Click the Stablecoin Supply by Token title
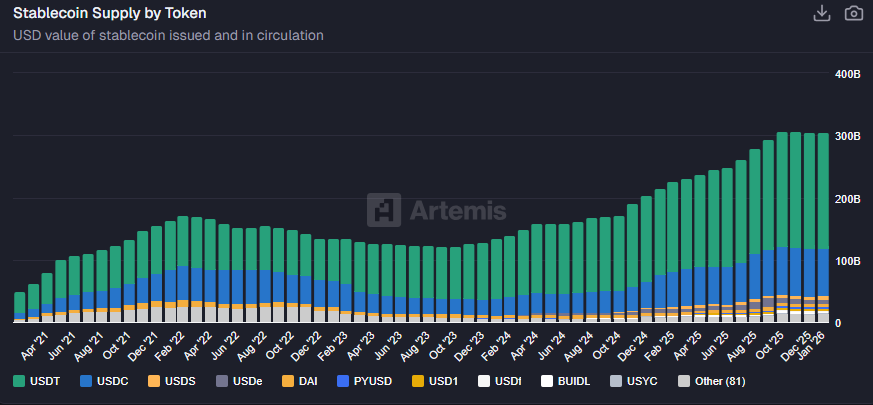 tap(112, 13)
